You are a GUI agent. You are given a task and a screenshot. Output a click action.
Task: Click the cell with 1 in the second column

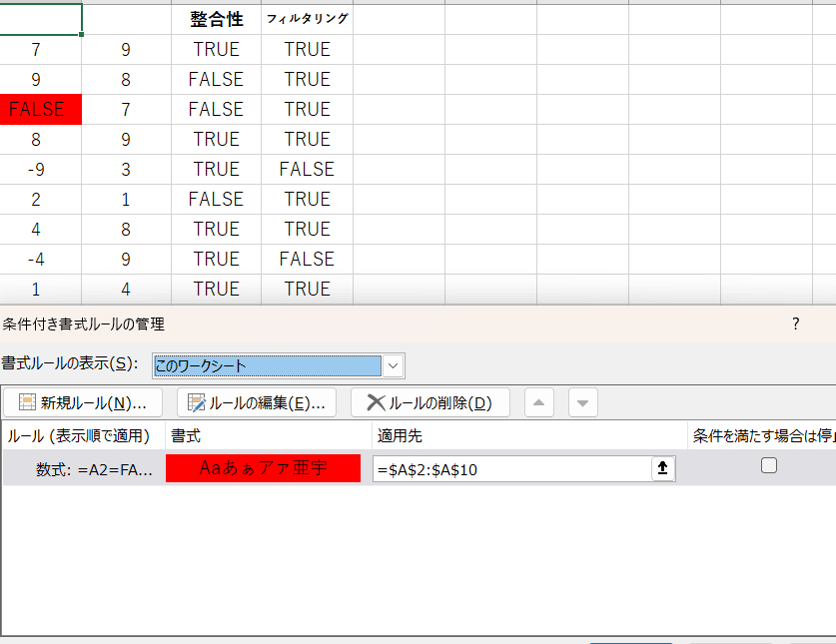click(126, 200)
